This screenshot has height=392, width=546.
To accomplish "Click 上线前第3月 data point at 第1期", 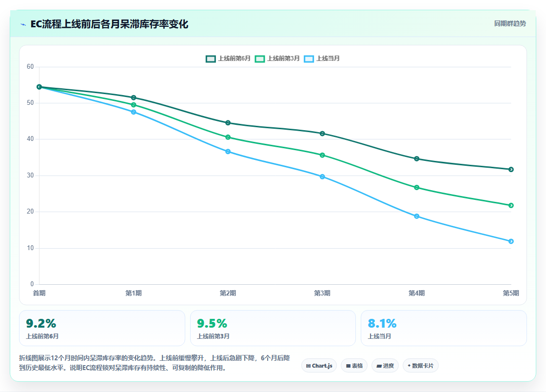I will click(x=134, y=105).
